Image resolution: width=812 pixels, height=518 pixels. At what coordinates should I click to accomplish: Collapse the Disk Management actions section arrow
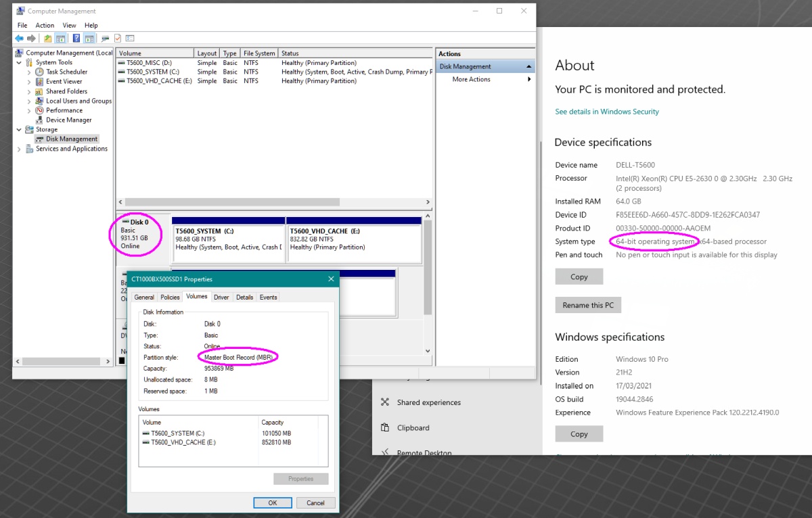click(528, 66)
